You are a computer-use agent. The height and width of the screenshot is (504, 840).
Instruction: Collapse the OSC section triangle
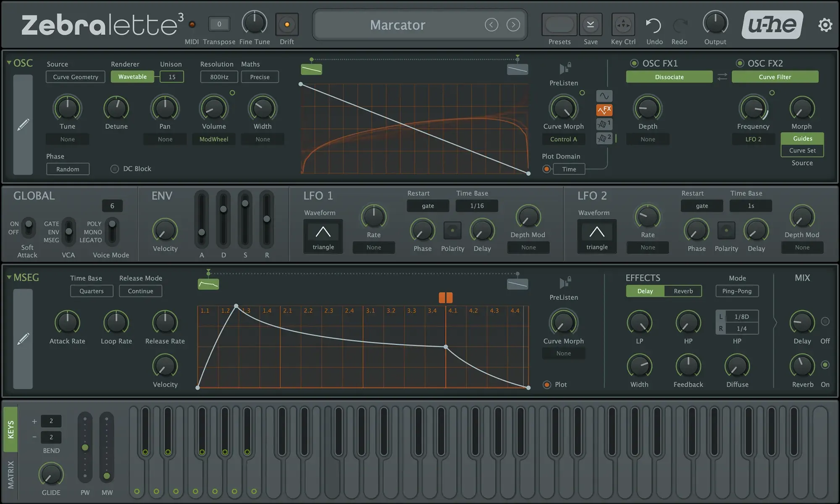[9, 63]
